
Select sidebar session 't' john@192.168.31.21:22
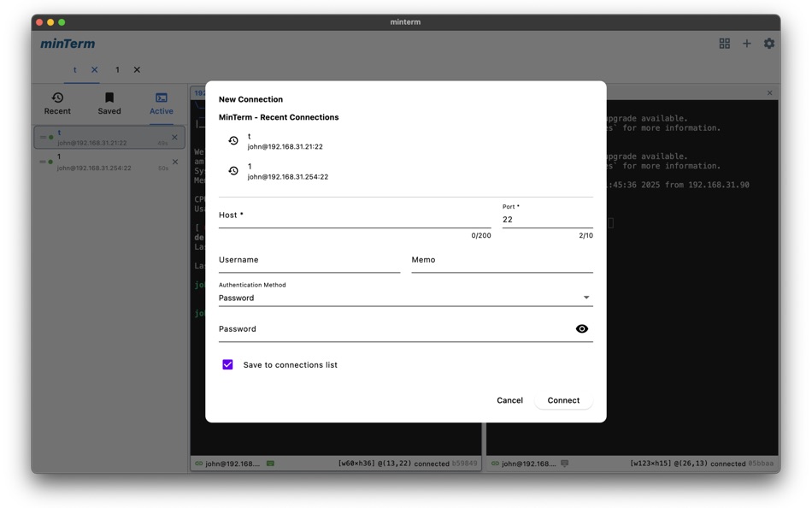109,138
